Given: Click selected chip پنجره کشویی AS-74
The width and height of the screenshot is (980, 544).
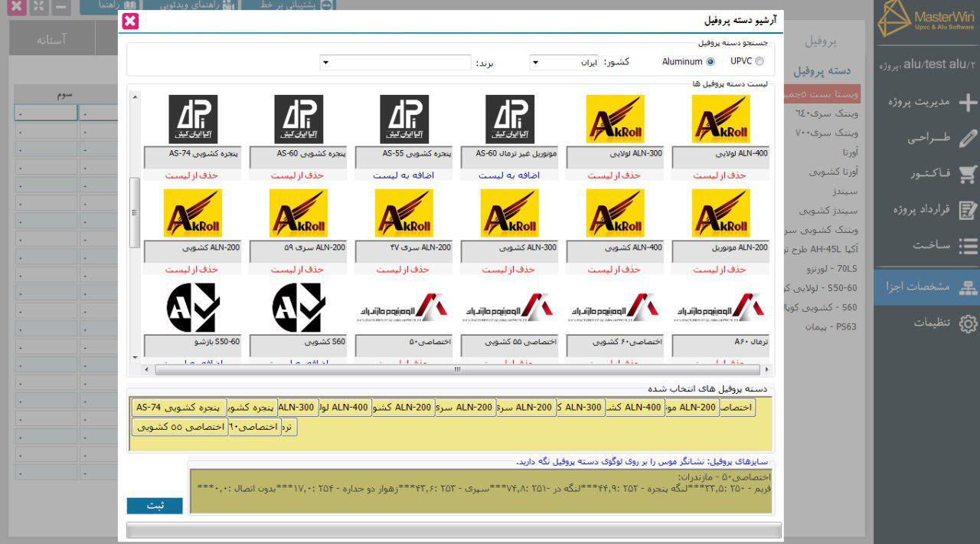Looking at the screenshot, I should tap(179, 408).
